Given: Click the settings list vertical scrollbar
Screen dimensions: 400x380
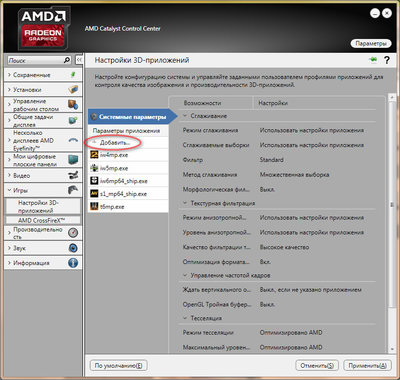Looking at the screenshot, I should 392,205.
